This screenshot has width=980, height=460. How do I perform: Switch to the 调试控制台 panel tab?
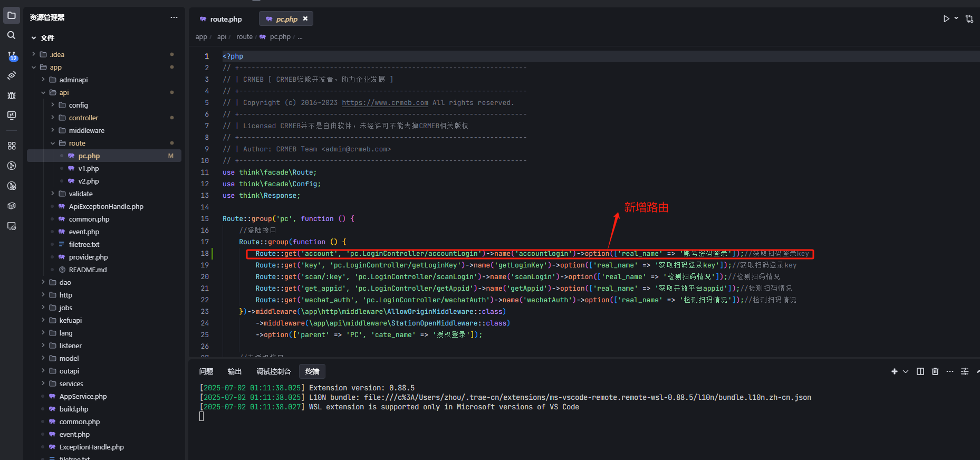pyautogui.click(x=273, y=371)
